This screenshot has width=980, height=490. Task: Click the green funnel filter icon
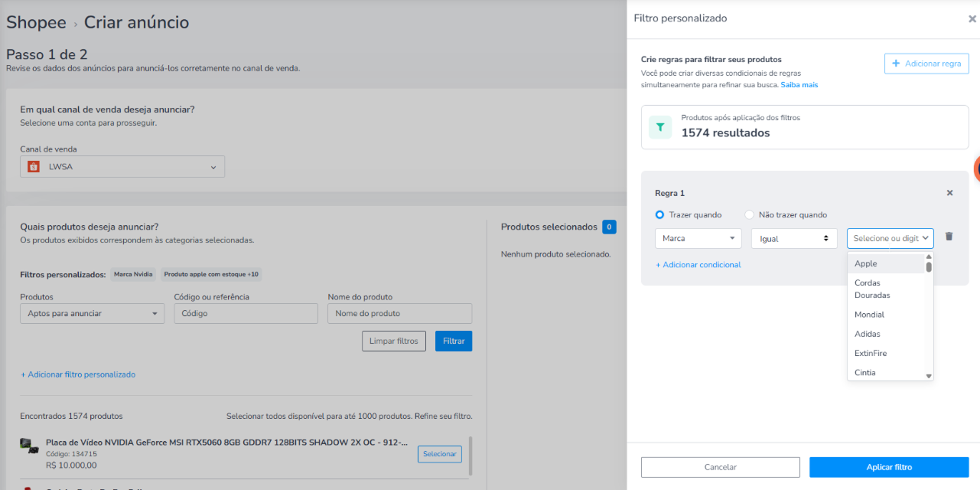[660, 127]
